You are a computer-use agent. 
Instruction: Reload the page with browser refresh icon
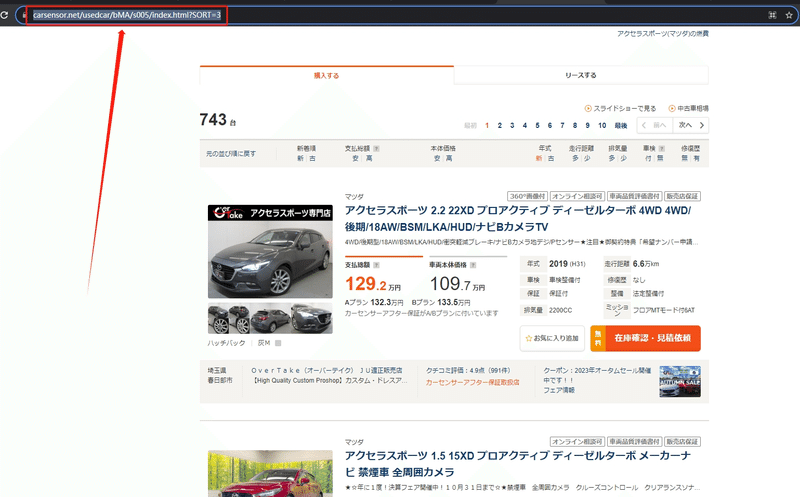click(4, 15)
